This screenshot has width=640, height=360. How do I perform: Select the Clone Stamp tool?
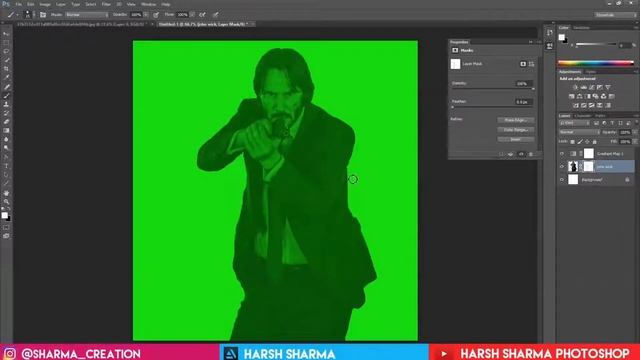(6, 104)
